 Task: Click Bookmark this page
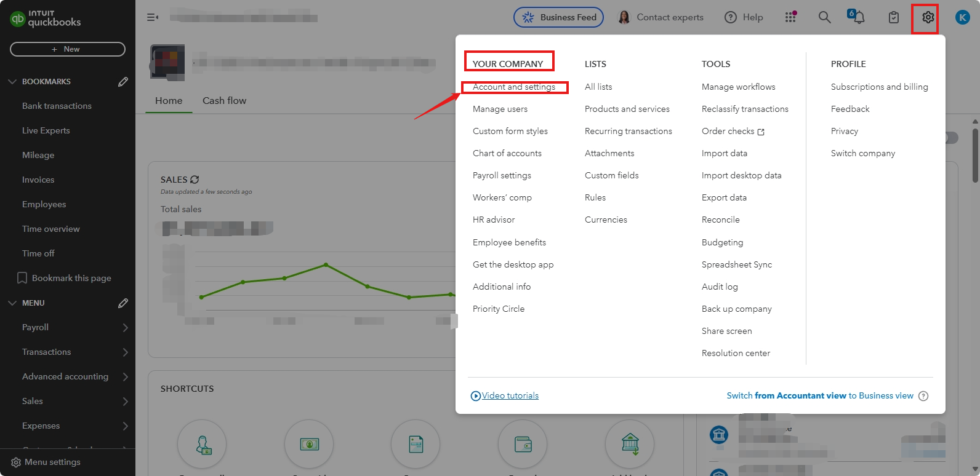71,279
